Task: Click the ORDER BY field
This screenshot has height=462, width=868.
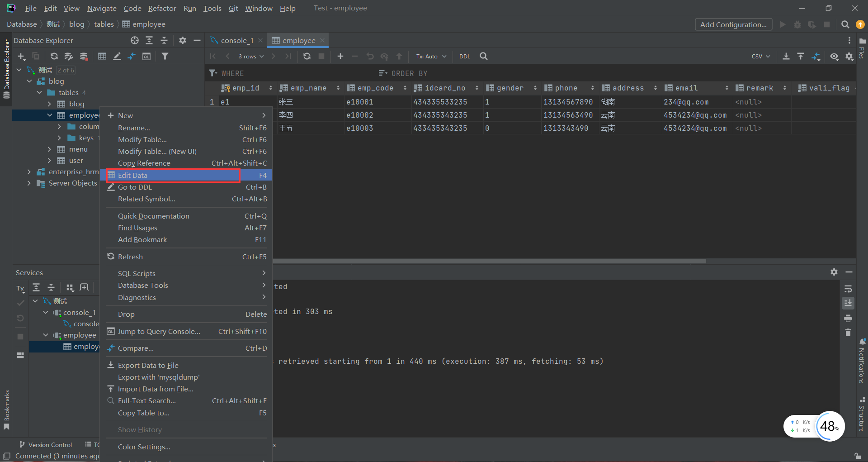Action: (615, 73)
